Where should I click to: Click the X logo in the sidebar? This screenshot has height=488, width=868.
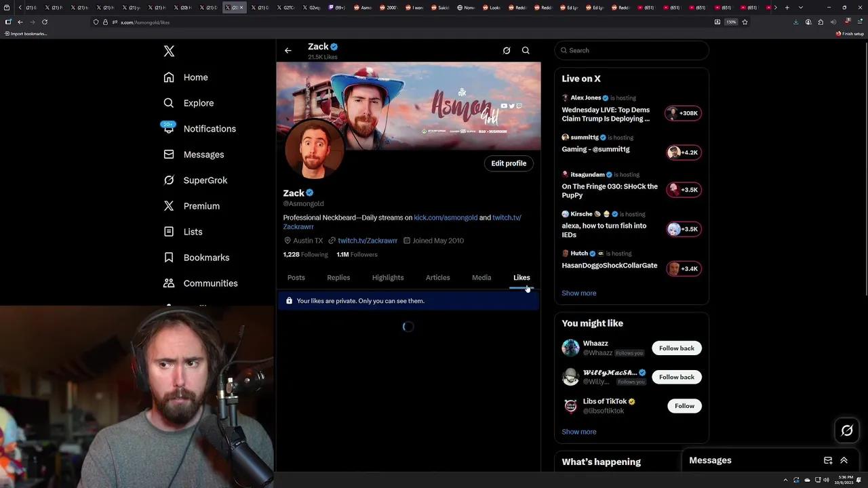coord(169,52)
